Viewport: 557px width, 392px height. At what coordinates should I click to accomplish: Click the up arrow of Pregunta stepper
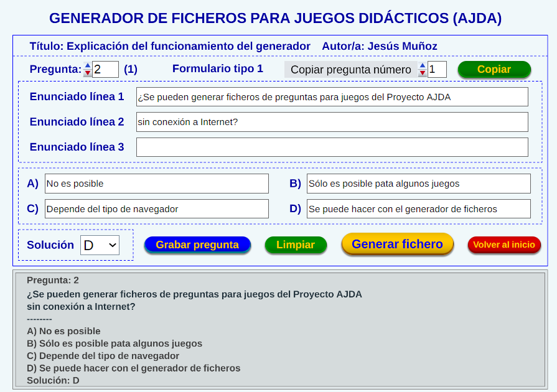coord(88,65)
